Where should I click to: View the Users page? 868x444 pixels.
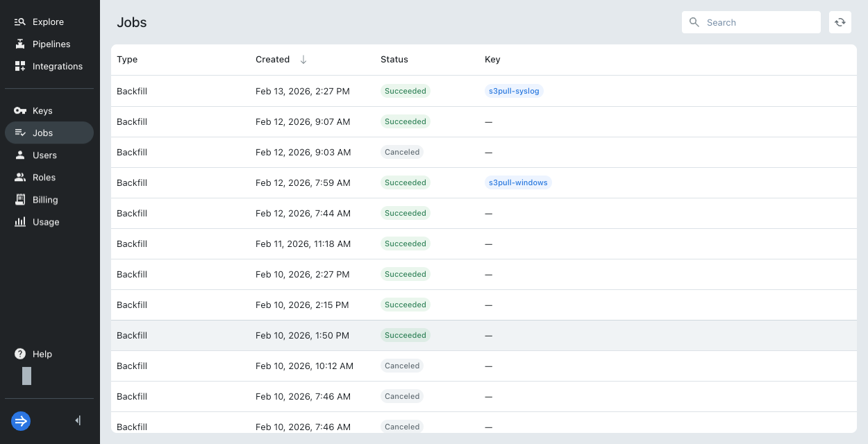pyautogui.click(x=43, y=155)
